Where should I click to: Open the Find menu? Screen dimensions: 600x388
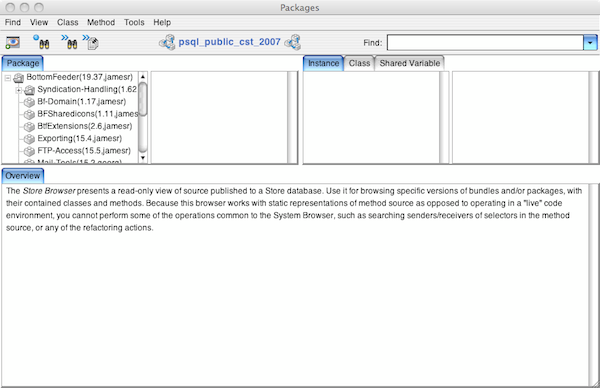click(x=13, y=22)
